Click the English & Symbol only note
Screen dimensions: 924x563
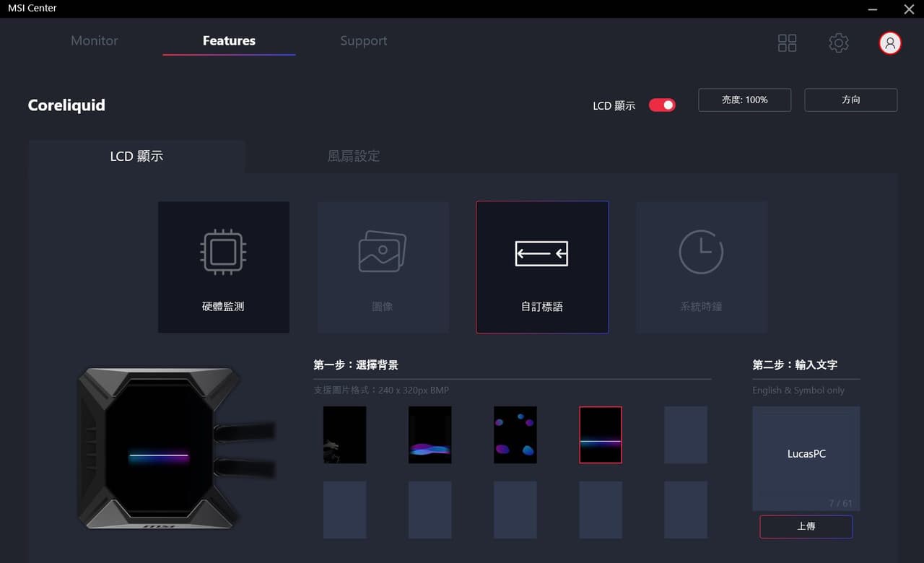coord(798,390)
